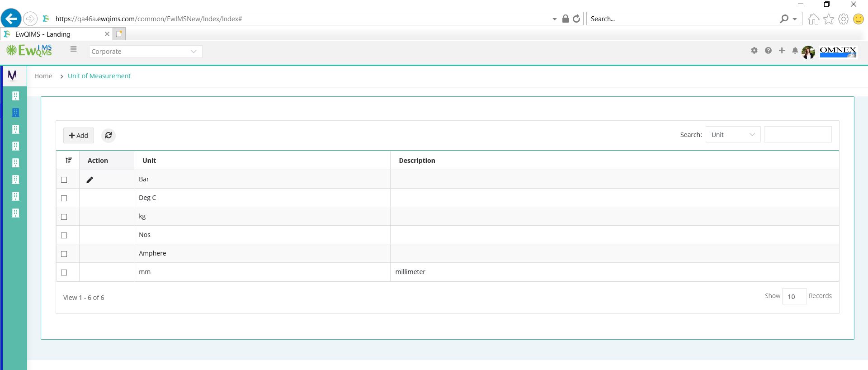Open the settings gear in the app header
This screenshot has height=370, width=868.
pos(754,51)
